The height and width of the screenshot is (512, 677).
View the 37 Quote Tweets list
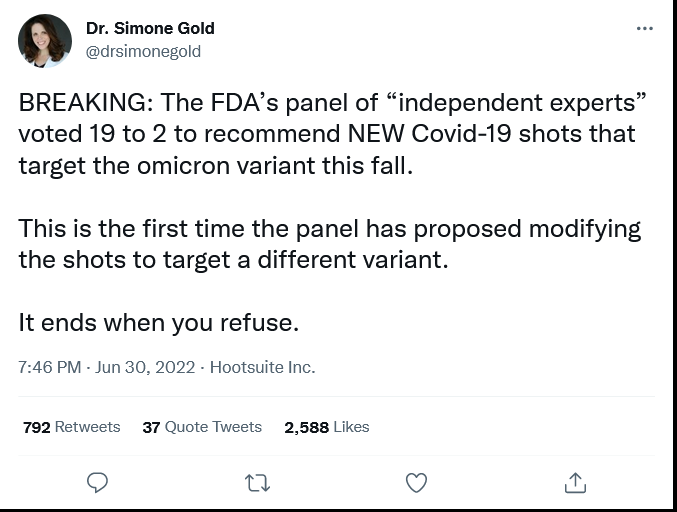pyautogui.click(x=202, y=427)
